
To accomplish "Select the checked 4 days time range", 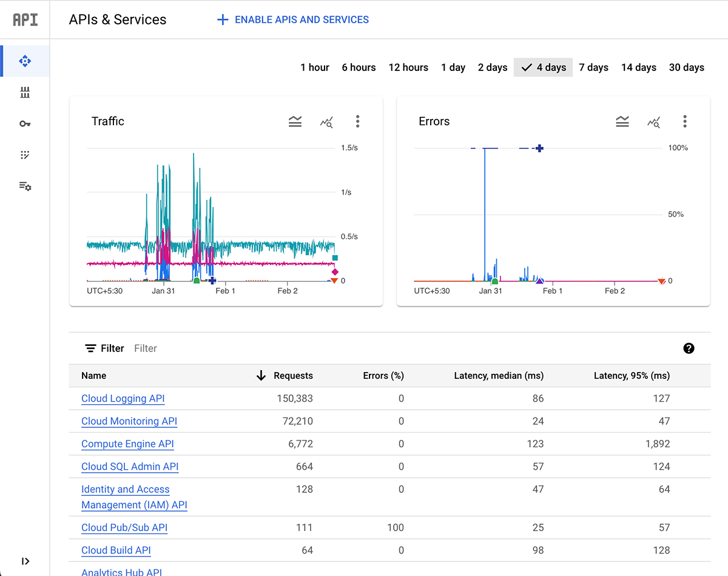I will pyautogui.click(x=544, y=67).
